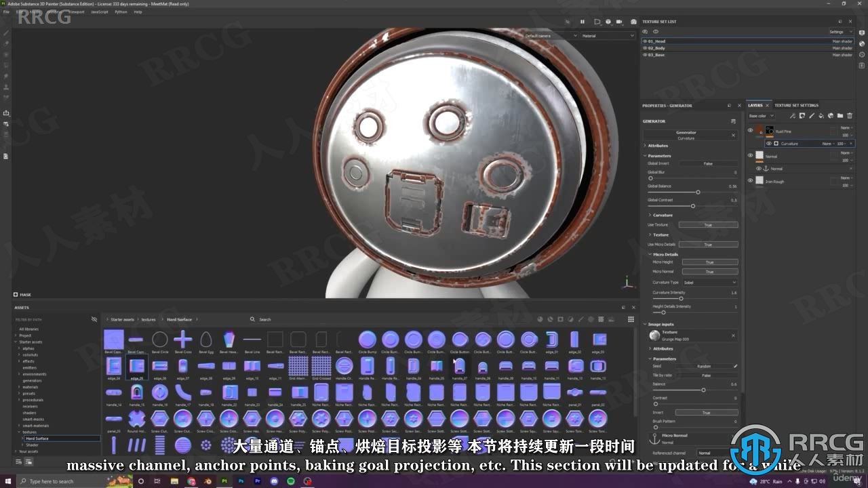Select the Layers tab
Screen dimensions: 868x488
[x=755, y=105]
